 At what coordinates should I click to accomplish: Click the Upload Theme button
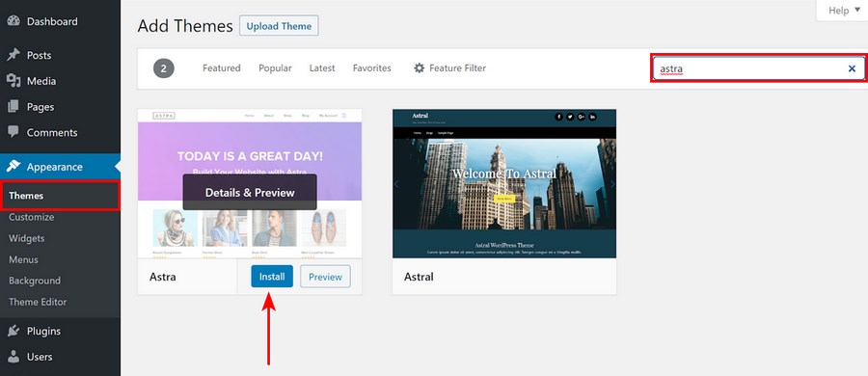point(279,26)
